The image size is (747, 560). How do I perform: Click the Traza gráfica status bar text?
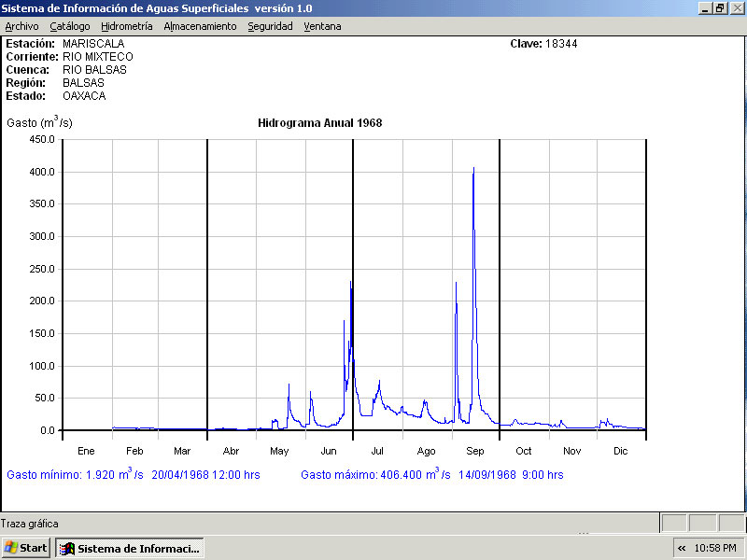pos(30,524)
